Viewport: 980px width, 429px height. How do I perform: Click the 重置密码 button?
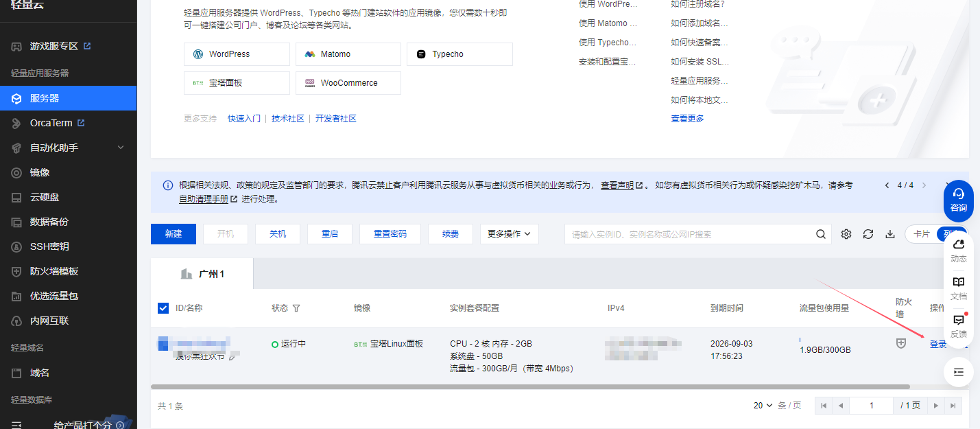pyautogui.click(x=390, y=234)
